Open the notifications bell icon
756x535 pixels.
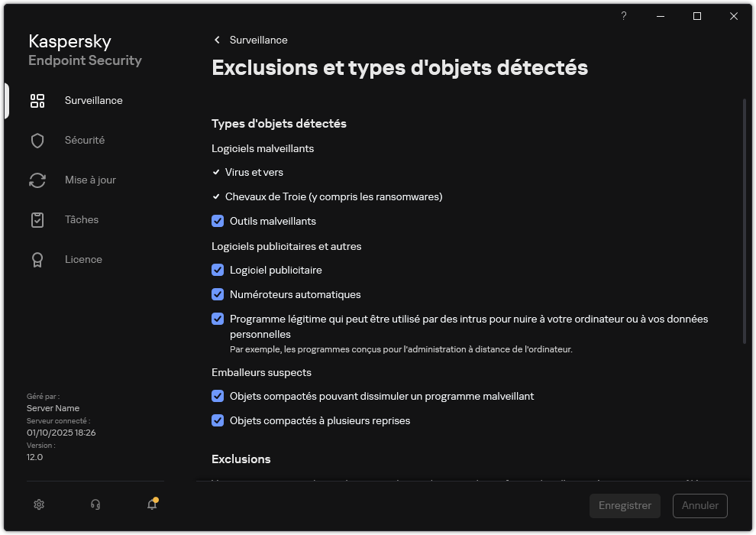(x=151, y=505)
